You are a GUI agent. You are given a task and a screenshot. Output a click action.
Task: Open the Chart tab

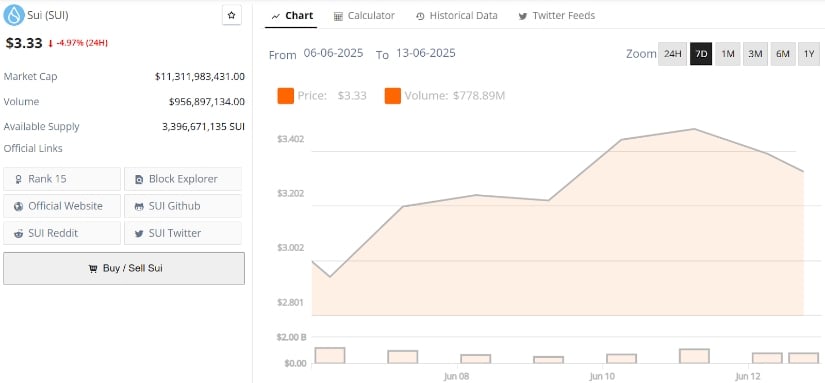point(292,16)
